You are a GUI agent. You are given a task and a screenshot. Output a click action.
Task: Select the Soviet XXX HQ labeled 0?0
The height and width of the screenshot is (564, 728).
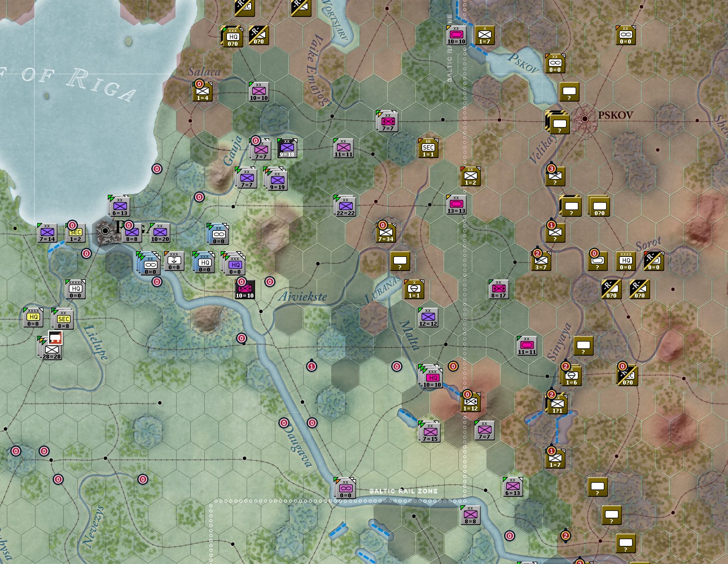[x=232, y=36]
